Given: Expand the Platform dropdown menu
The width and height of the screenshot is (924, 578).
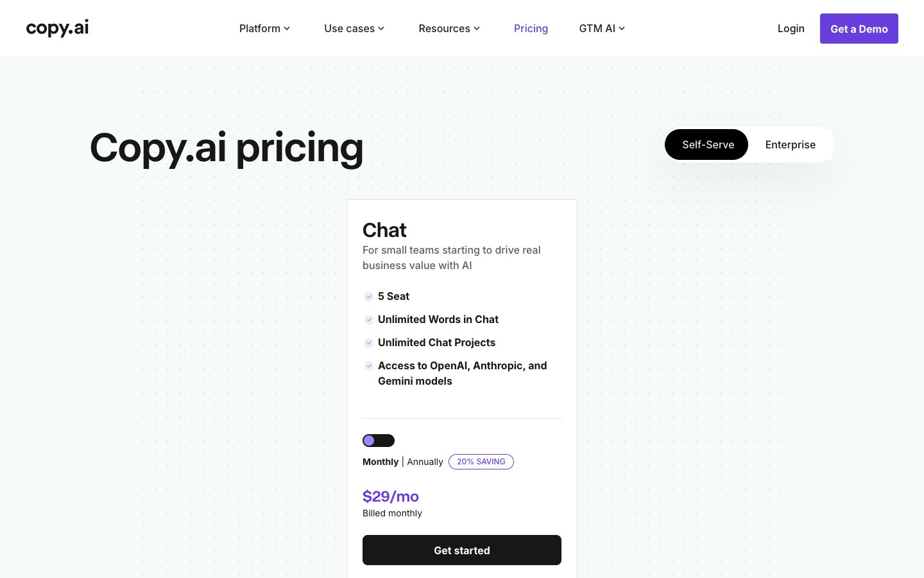Looking at the screenshot, I should pyautogui.click(x=264, y=28).
